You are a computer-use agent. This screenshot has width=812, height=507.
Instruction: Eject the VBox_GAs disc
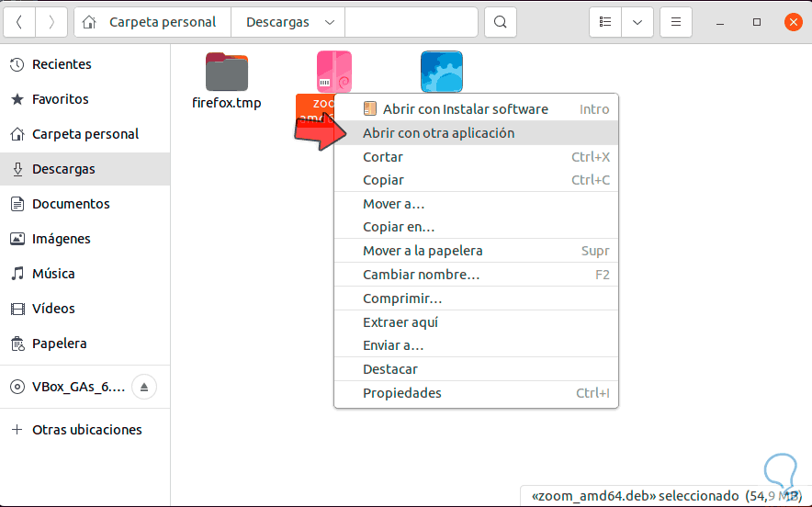click(x=143, y=387)
